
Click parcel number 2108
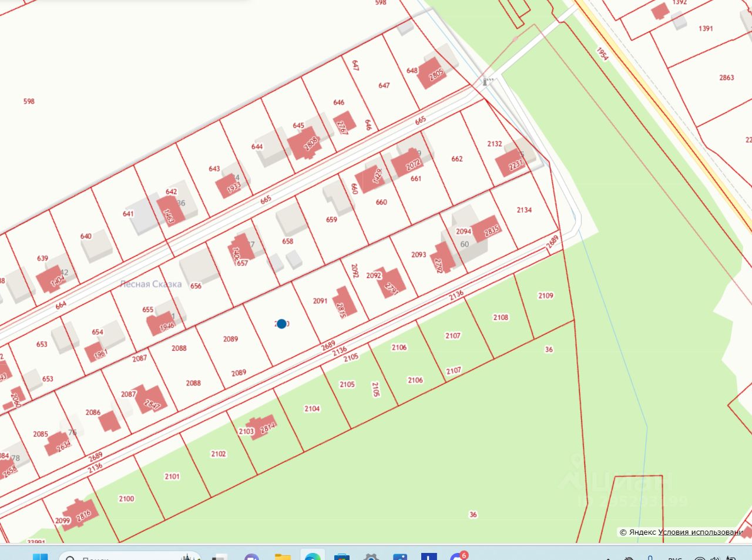(x=501, y=317)
